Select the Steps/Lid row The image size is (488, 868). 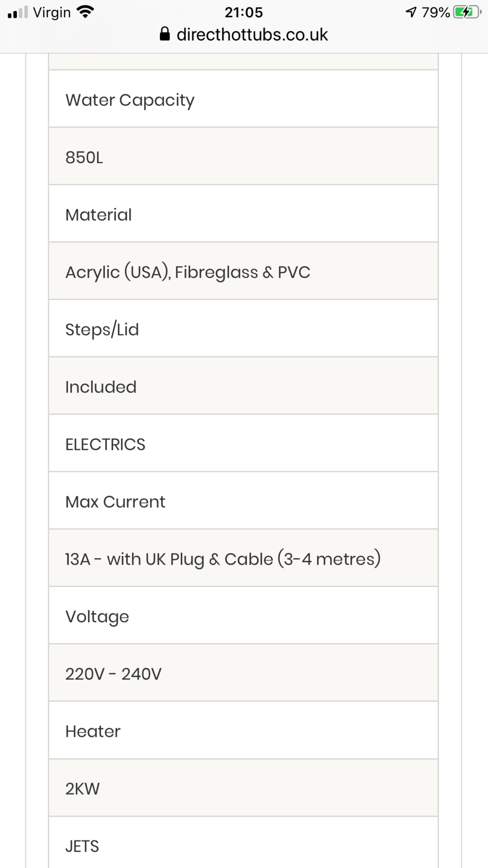point(243,329)
